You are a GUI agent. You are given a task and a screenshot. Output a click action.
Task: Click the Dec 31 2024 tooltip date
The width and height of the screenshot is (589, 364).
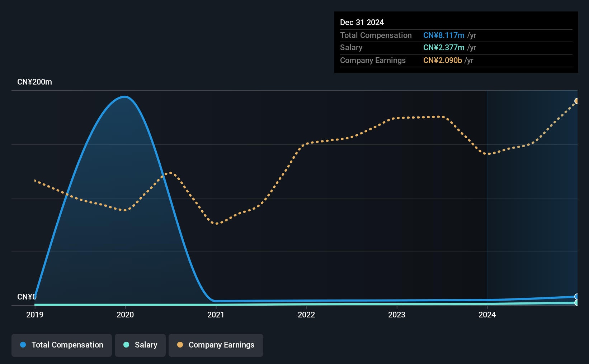tap(362, 23)
